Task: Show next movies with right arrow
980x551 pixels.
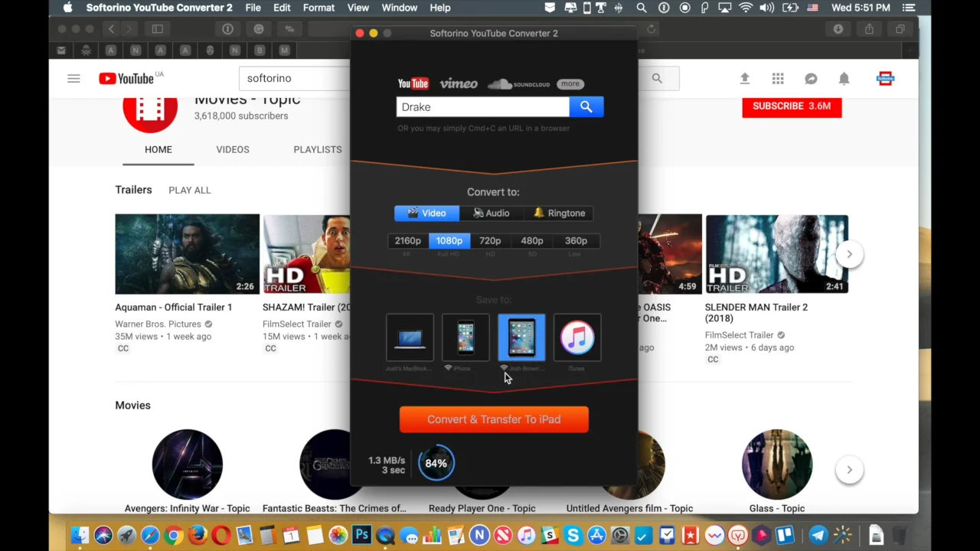Action: click(849, 470)
